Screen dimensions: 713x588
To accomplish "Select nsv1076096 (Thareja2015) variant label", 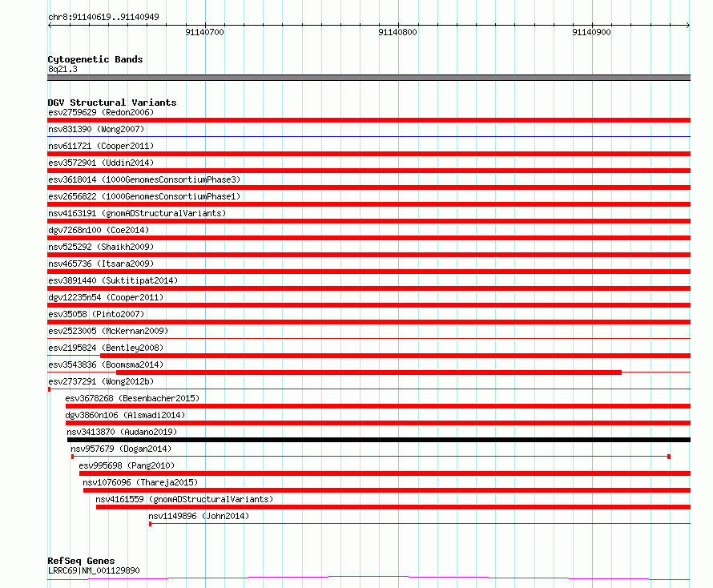I will coord(140,482).
